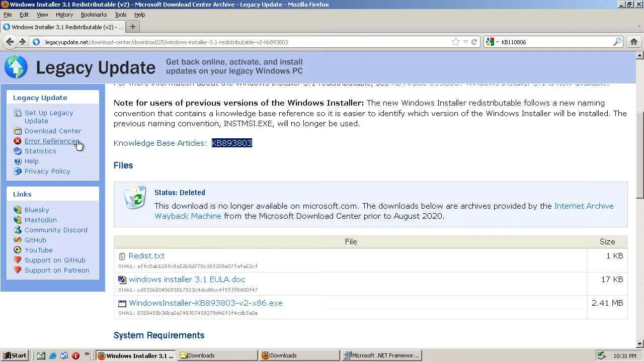This screenshot has height=362, width=644.
Task: Open the highlighted KB893803 article link
Action: click(232, 143)
